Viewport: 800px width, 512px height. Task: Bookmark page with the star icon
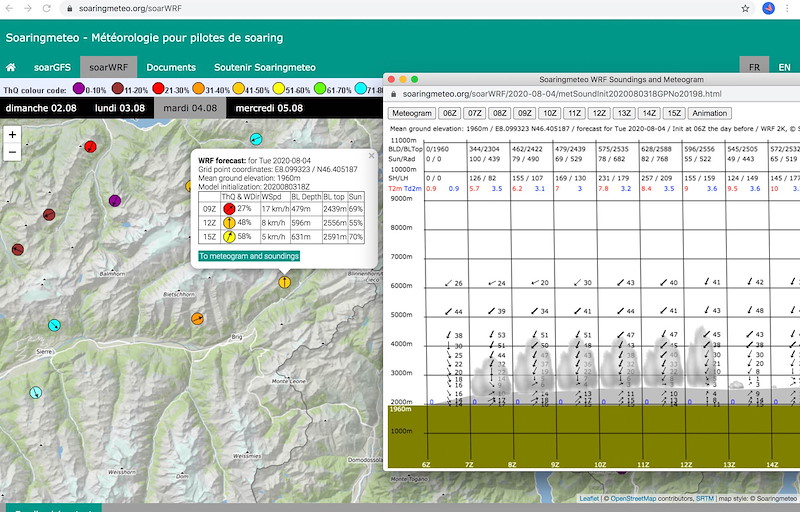click(745, 8)
